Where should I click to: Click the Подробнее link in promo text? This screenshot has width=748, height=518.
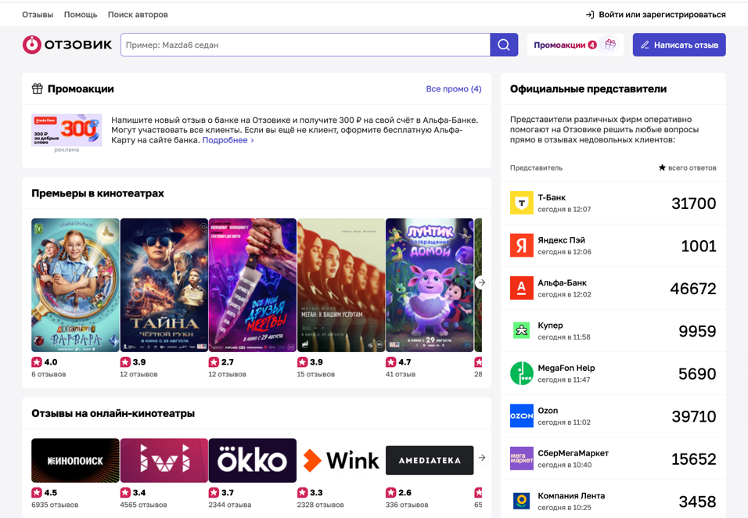pyautogui.click(x=228, y=140)
